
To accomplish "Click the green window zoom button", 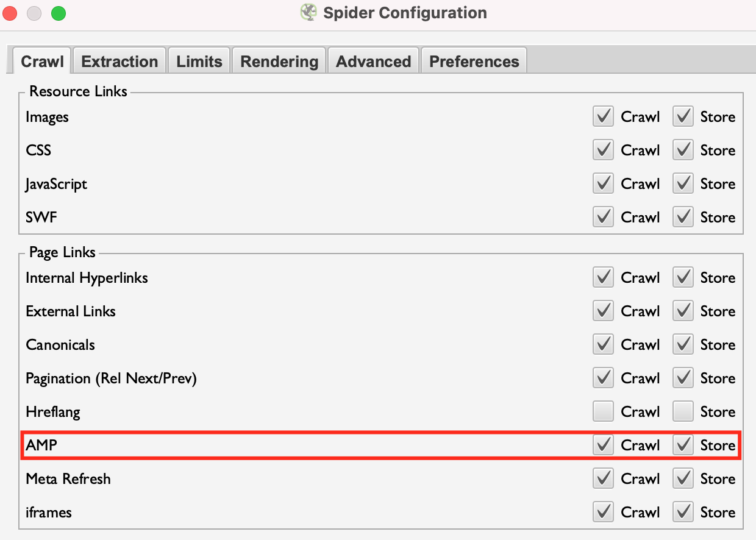I will click(x=59, y=13).
